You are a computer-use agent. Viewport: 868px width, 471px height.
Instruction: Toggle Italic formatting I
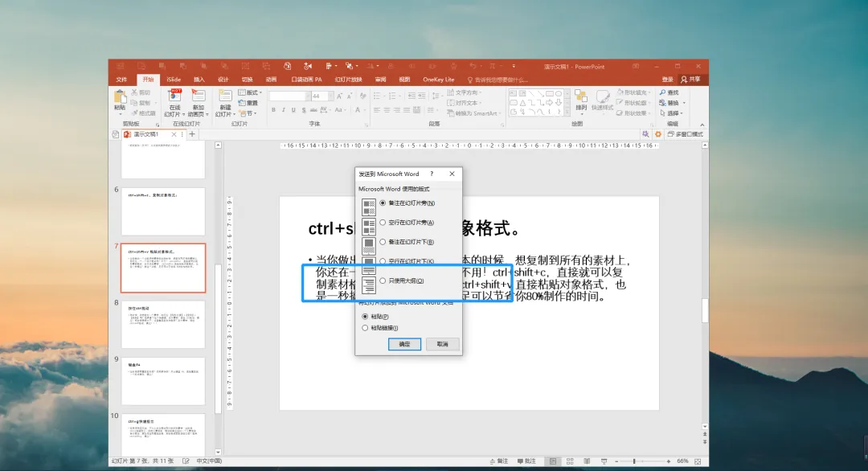[x=284, y=110]
